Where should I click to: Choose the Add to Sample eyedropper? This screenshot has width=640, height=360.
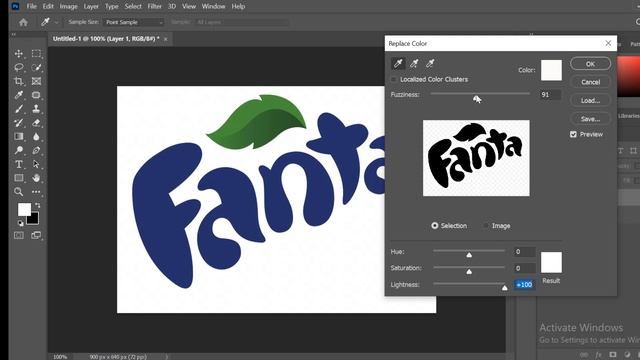point(414,63)
